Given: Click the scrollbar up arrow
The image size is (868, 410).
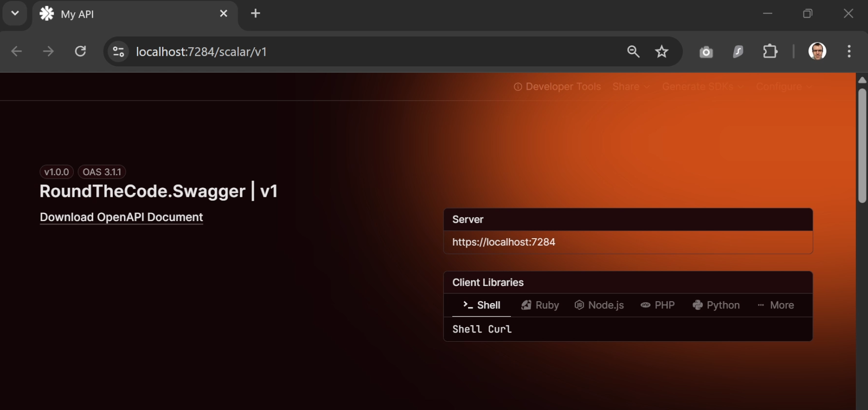Looking at the screenshot, I should pyautogui.click(x=862, y=80).
